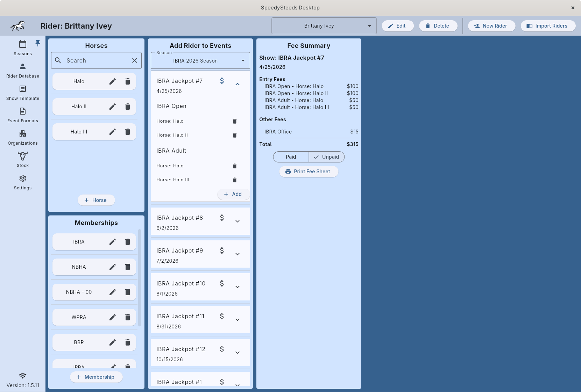The height and width of the screenshot is (392, 581).
Task: Focus the horse Search field
Action: click(96, 60)
